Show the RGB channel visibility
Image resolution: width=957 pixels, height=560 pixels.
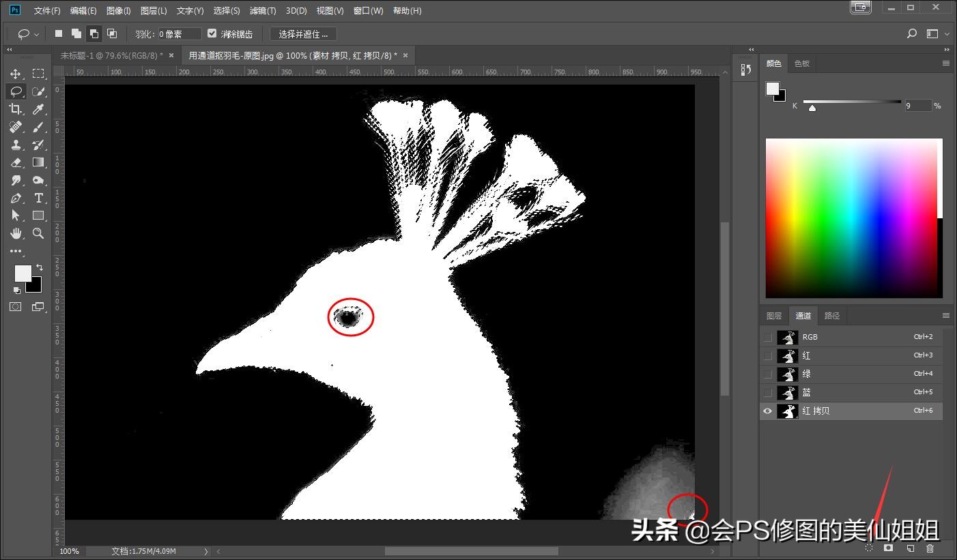(x=768, y=337)
